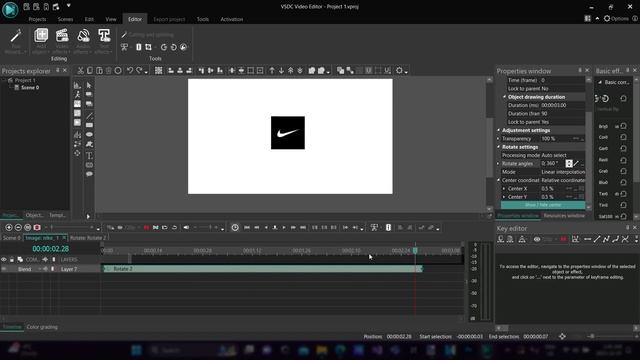Open Text effects in the ribbon

click(104, 41)
